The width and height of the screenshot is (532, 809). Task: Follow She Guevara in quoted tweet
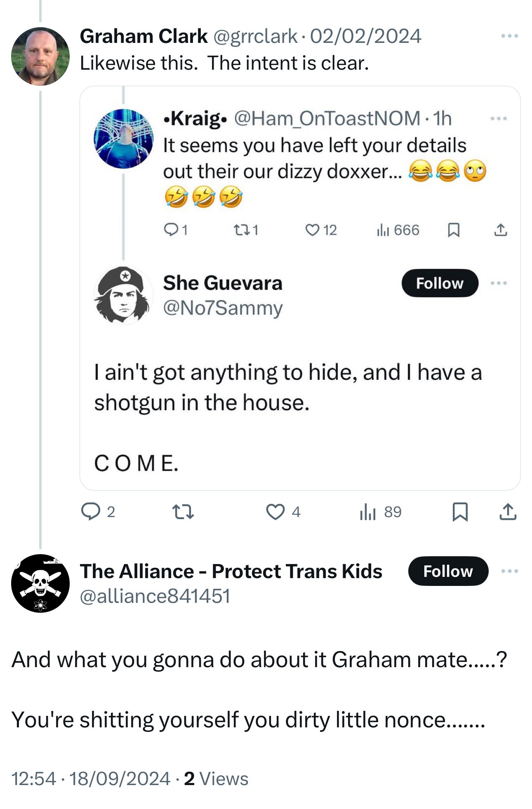(x=440, y=283)
